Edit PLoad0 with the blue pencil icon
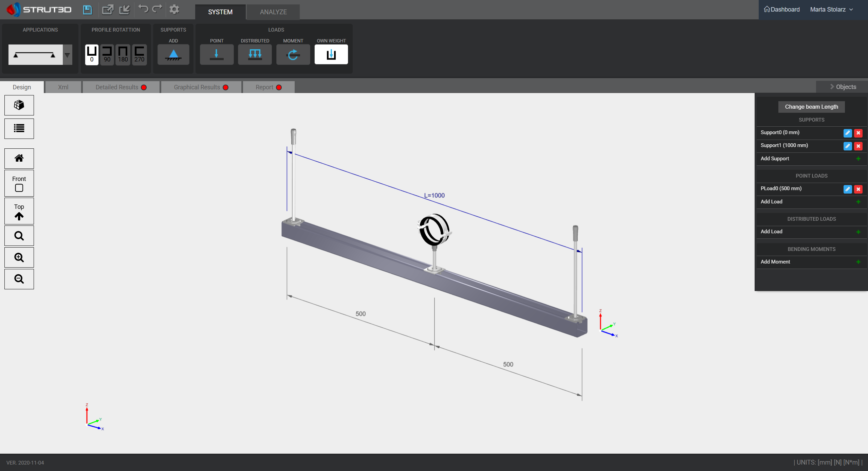 (x=847, y=189)
